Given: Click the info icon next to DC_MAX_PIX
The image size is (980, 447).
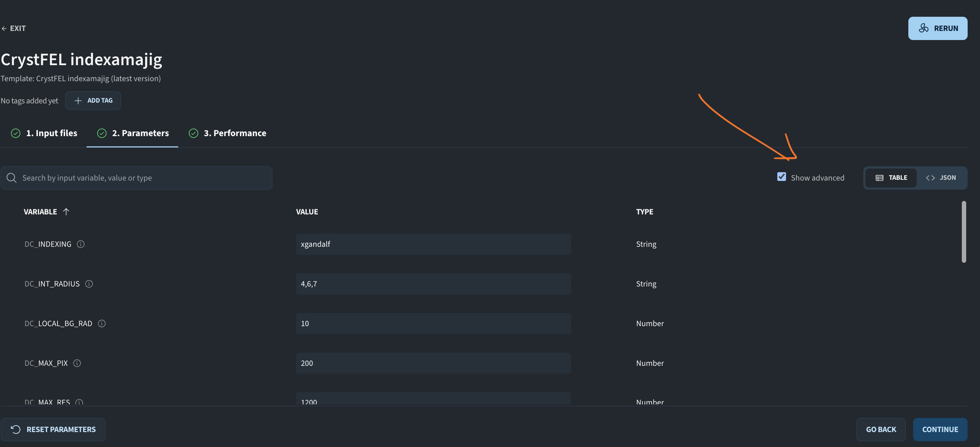Looking at the screenshot, I should (77, 363).
